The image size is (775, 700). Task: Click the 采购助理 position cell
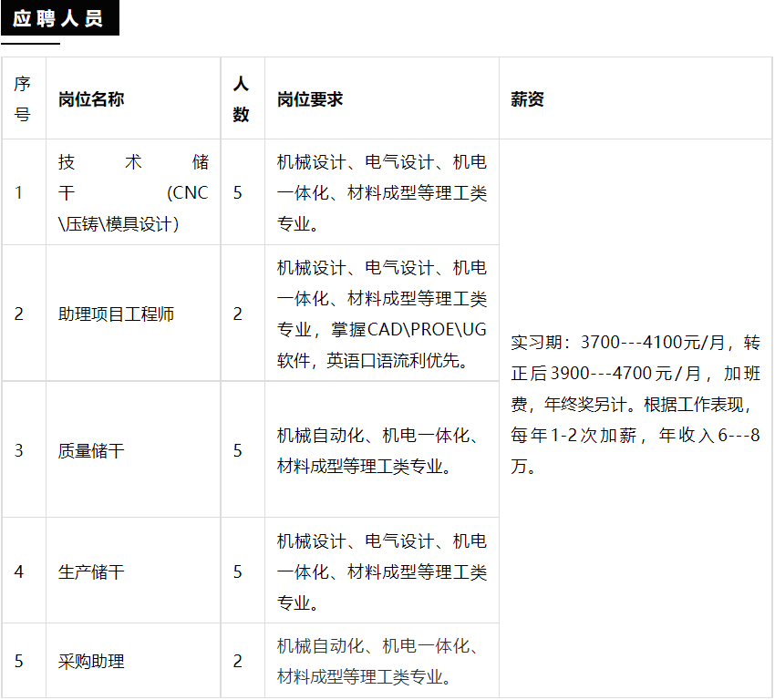[x=91, y=662]
